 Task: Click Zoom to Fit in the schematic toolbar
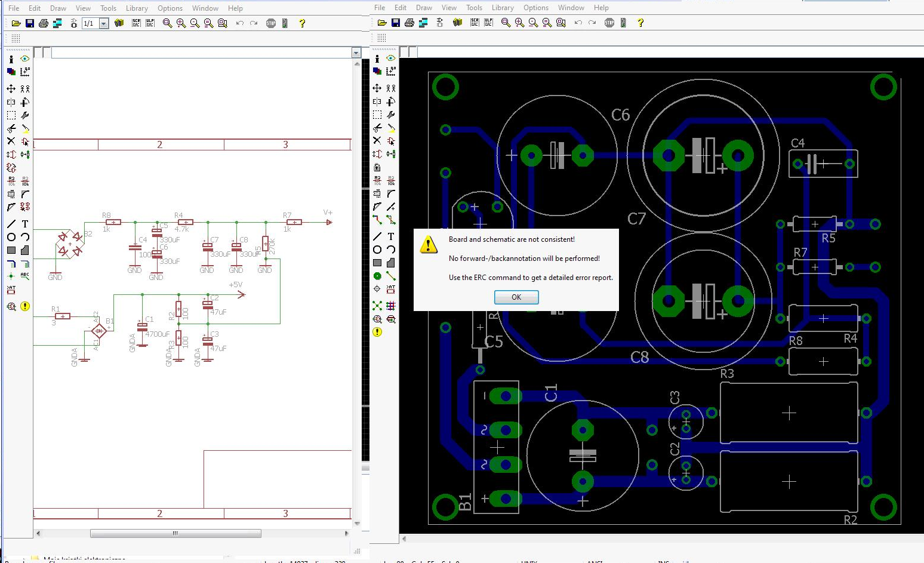coord(168,23)
